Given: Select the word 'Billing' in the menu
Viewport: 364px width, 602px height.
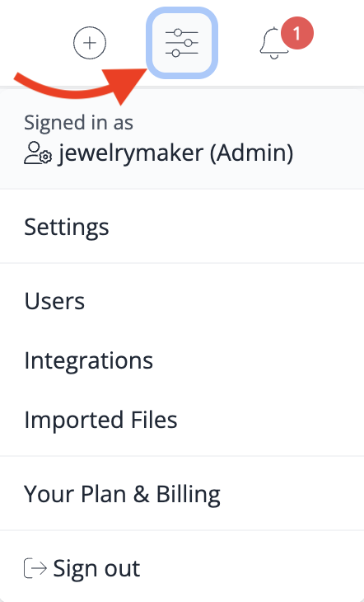Looking at the screenshot, I should click(x=188, y=495).
